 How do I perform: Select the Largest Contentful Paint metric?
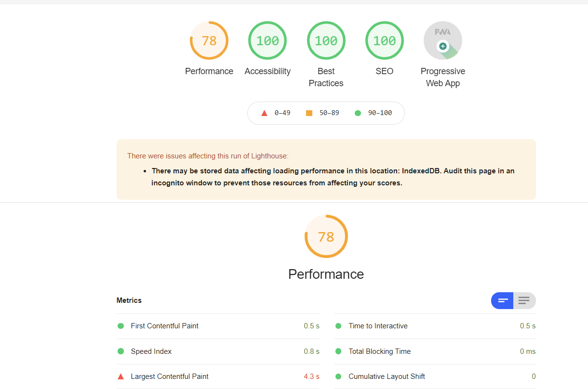[170, 376]
